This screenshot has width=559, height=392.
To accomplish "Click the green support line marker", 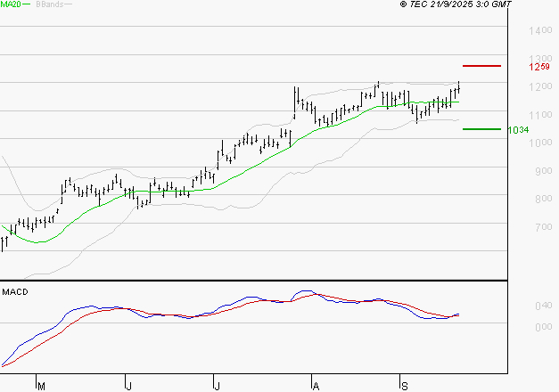I will click(x=481, y=129).
